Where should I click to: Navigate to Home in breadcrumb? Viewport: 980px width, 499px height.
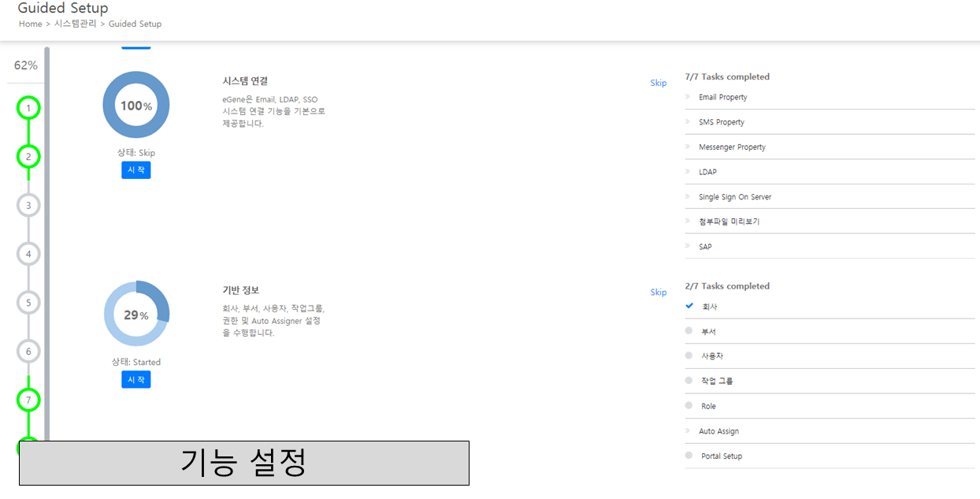coord(30,24)
